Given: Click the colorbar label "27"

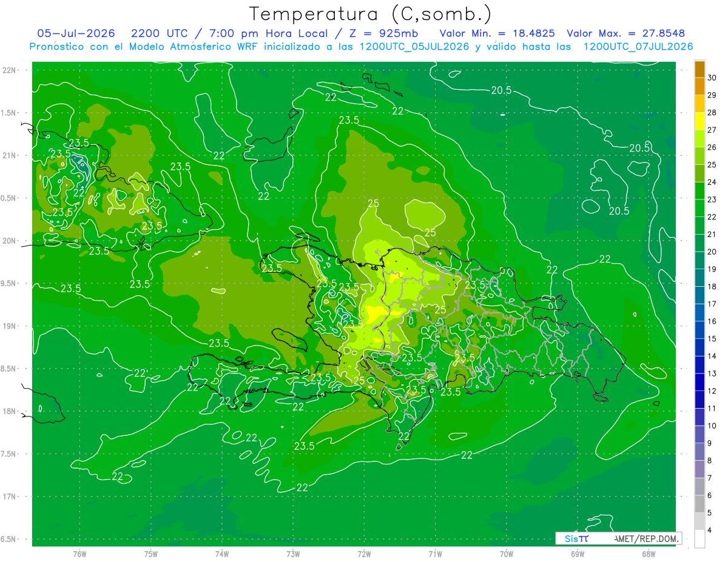Looking at the screenshot, I should (712, 130).
